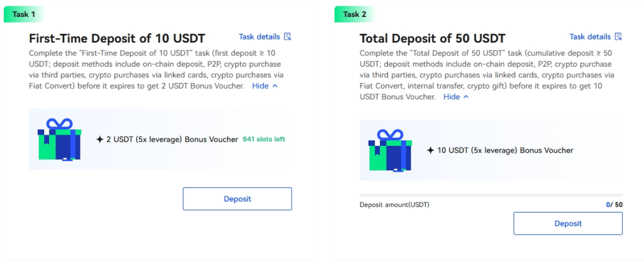644x266 pixels.
Task: Open Task details link in Task 1
Action: (x=259, y=37)
